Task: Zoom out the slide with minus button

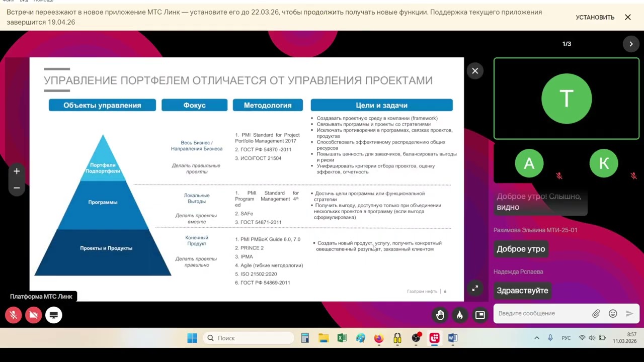Action: (x=17, y=188)
